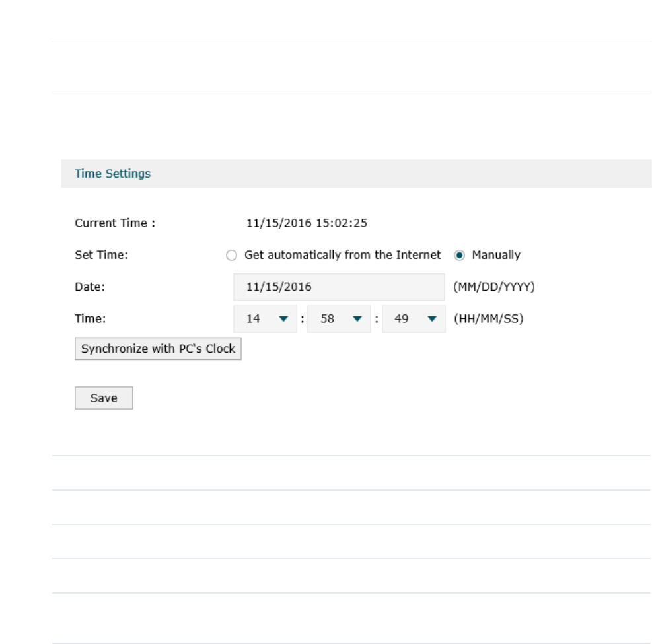The height and width of the screenshot is (644, 652).
Task: Open the minutes dropdown showing 58
Action: [339, 319]
